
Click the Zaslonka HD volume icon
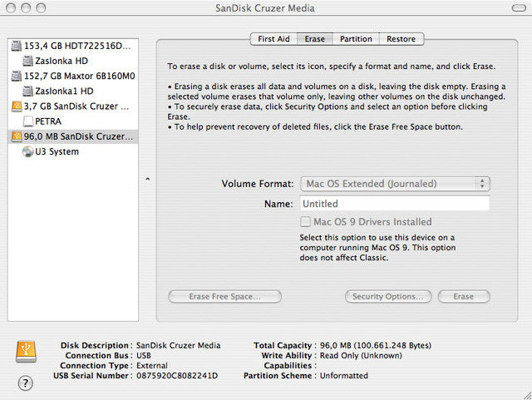click(27, 61)
